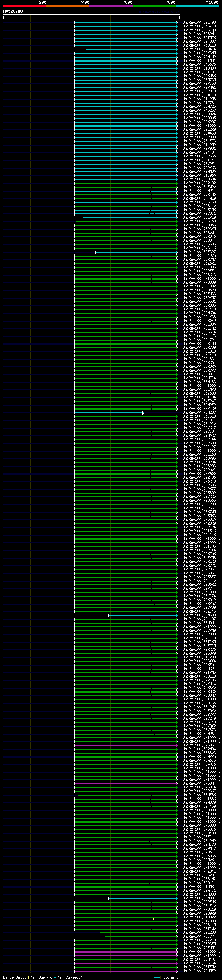Open hit UniRef100_B9SRH4
This screenshot has width=222, height=980.
click(199, 34)
